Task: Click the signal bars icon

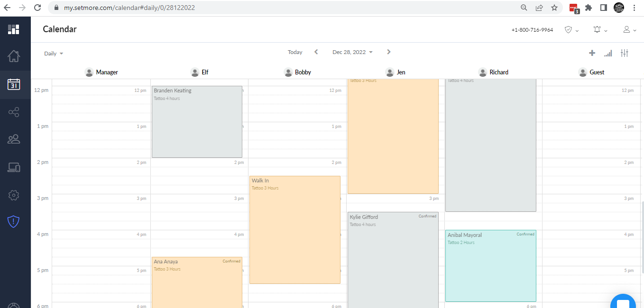Action: click(x=608, y=53)
